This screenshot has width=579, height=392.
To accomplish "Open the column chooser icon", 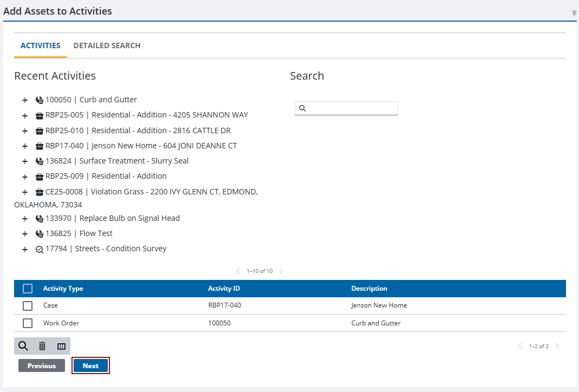I will point(61,346).
